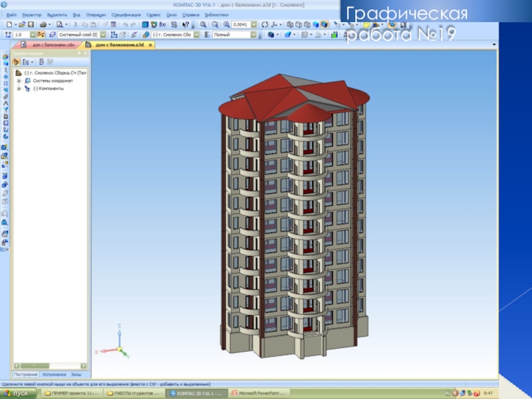Expand the Системы координат tree node
This screenshot has width=532, height=399.
coord(19,80)
